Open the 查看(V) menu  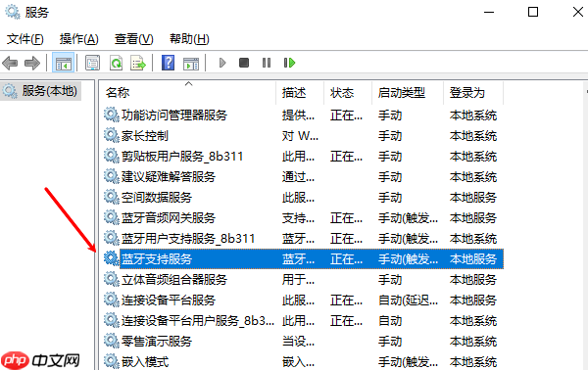(x=134, y=39)
